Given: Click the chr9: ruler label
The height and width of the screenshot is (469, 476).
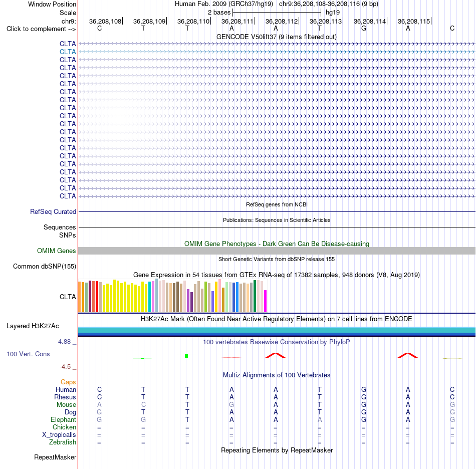Looking at the screenshot, I should tap(69, 21).
